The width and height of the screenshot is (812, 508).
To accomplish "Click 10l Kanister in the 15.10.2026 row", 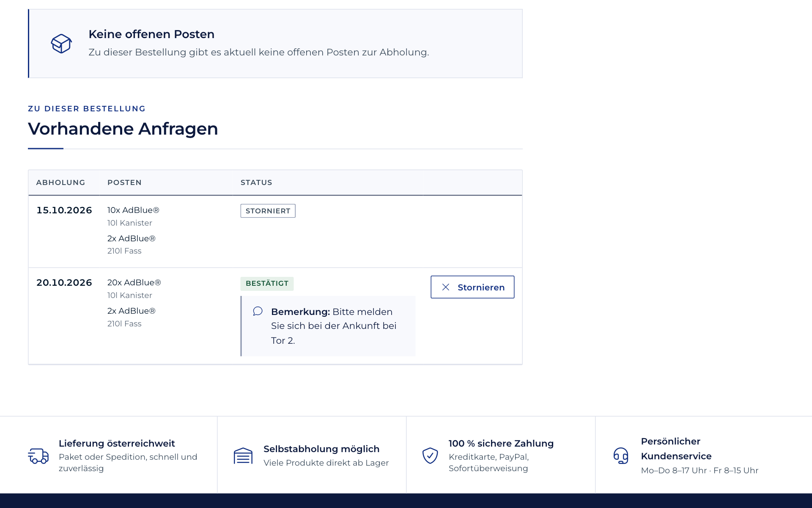I will 130,223.
